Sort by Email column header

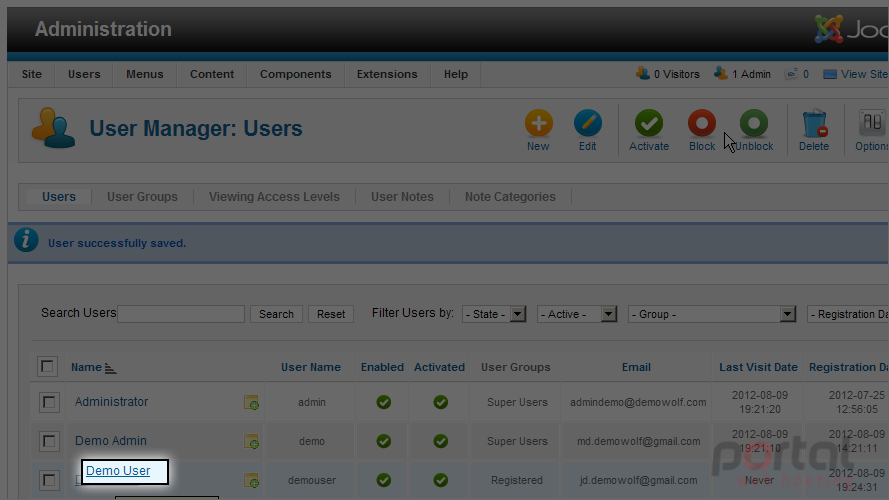(x=636, y=367)
